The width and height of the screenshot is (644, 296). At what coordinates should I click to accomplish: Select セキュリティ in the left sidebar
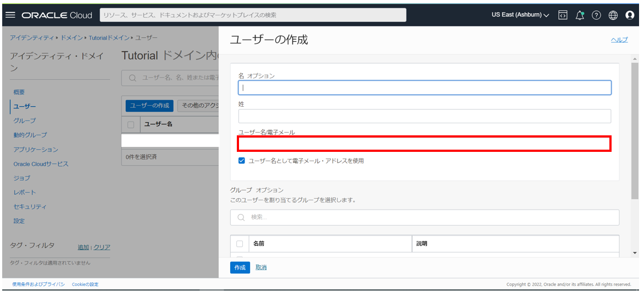coord(30,207)
